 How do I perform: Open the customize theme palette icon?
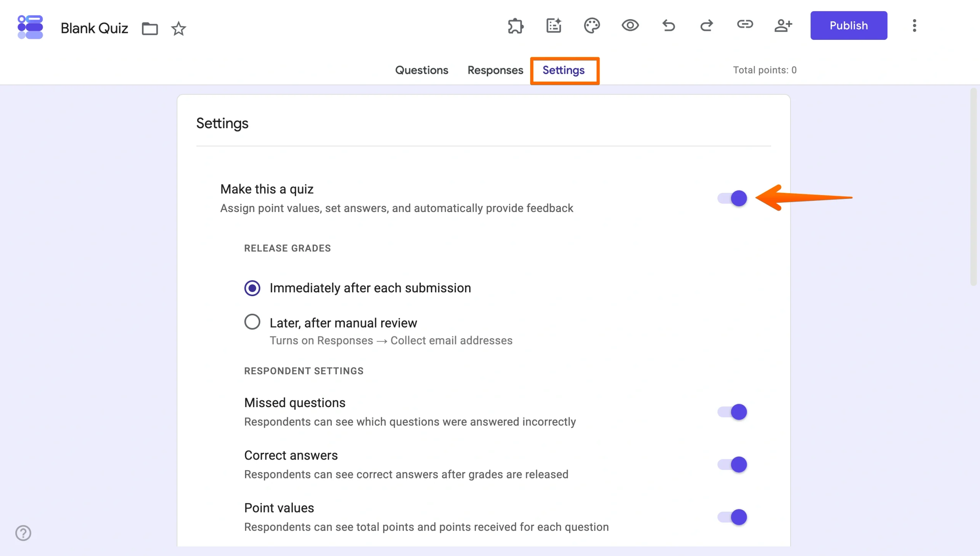click(592, 26)
